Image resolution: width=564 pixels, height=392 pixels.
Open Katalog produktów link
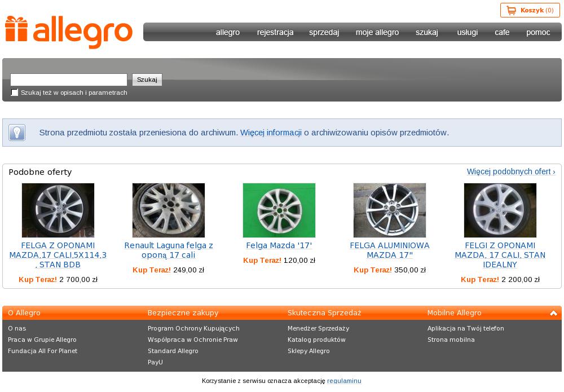[x=316, y=340]
